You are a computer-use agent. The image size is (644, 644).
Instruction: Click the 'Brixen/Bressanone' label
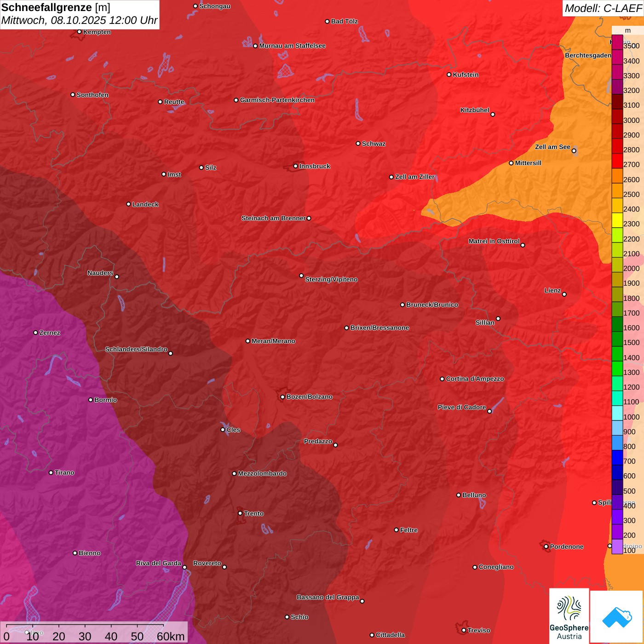click(x=379, y=328)
